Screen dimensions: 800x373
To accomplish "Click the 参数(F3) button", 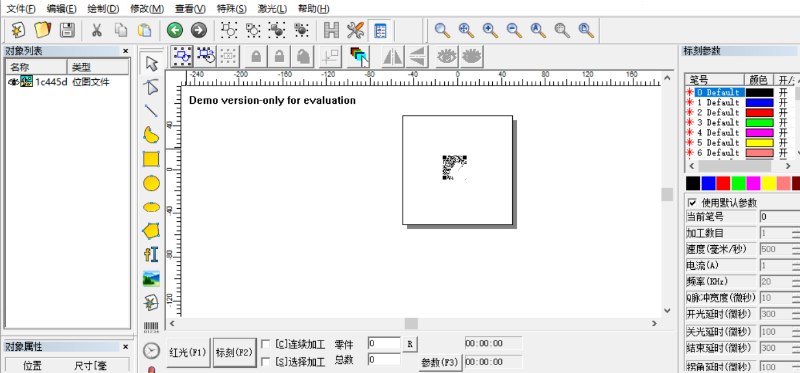I will coord(440,362).
